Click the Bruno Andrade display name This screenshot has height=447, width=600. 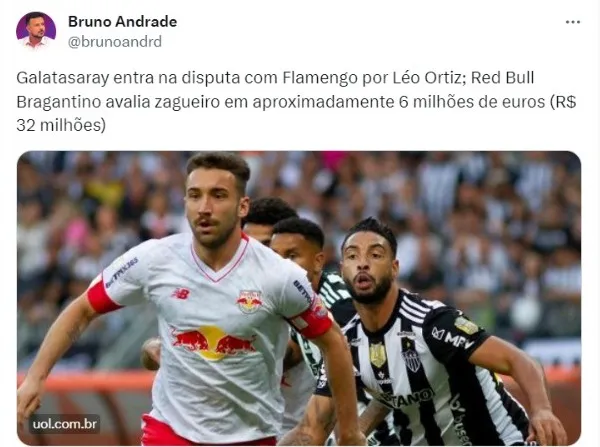pyautogui.click(x=122, y=21)
